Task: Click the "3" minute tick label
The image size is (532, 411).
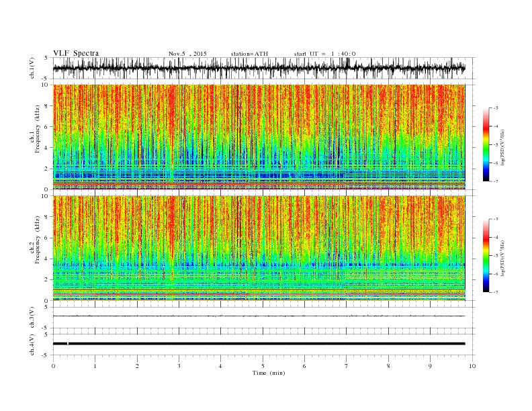Action: click(179, 366)
